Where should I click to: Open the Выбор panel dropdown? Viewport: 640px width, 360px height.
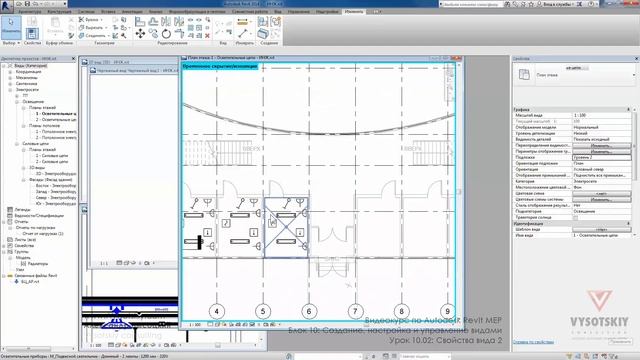pos(11,43)
